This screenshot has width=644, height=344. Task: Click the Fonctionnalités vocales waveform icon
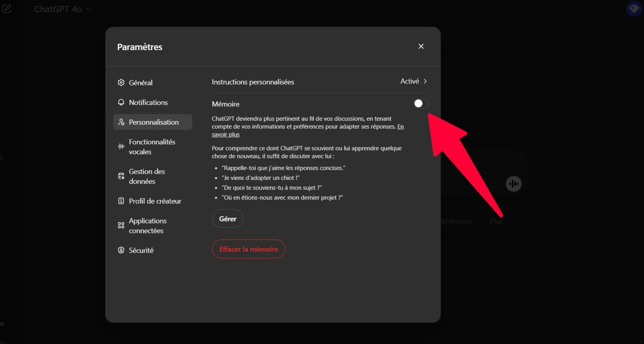[121, 147]
